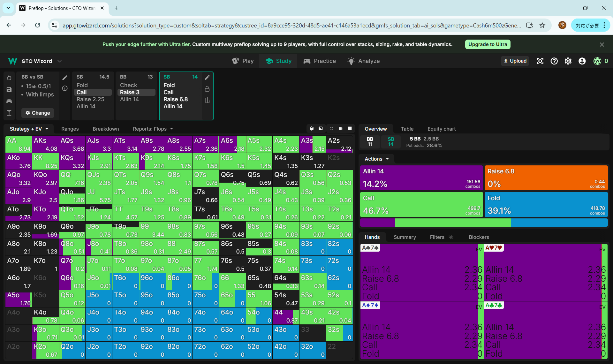This screenshot has height=364, width=613.
Task: Click the Upgrade to Ultra button
Action: click(488, 44)
